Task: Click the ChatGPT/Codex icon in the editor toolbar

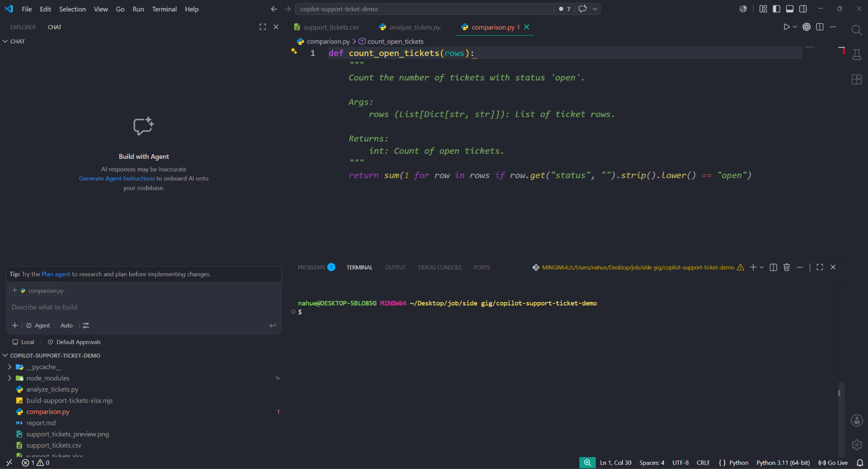Action: (807, 27)
